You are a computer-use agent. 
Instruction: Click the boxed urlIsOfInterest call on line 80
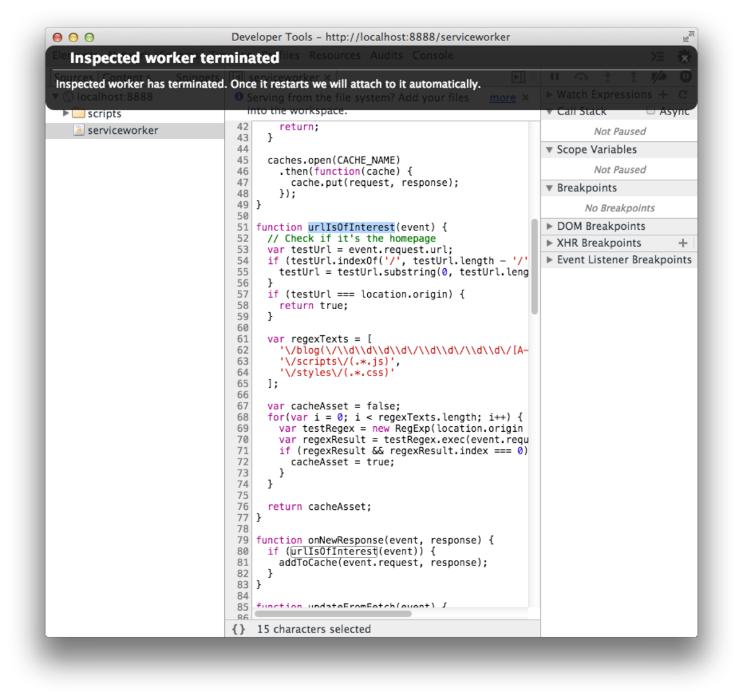click(x=334, y=551)
